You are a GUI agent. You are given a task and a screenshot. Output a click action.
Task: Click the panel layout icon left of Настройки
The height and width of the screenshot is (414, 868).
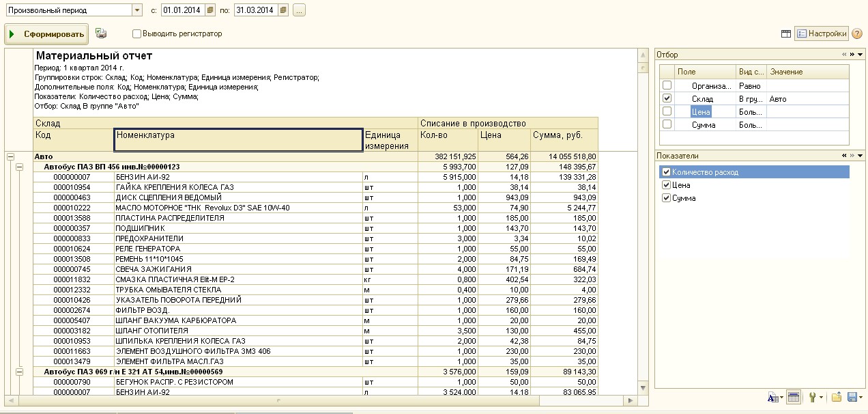786,33
